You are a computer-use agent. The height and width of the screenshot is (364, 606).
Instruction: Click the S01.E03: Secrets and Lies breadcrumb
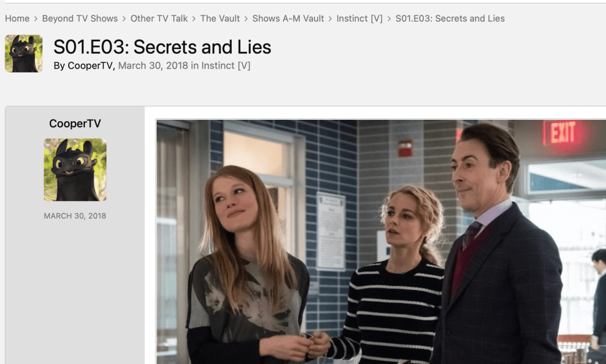coord(450,19)
